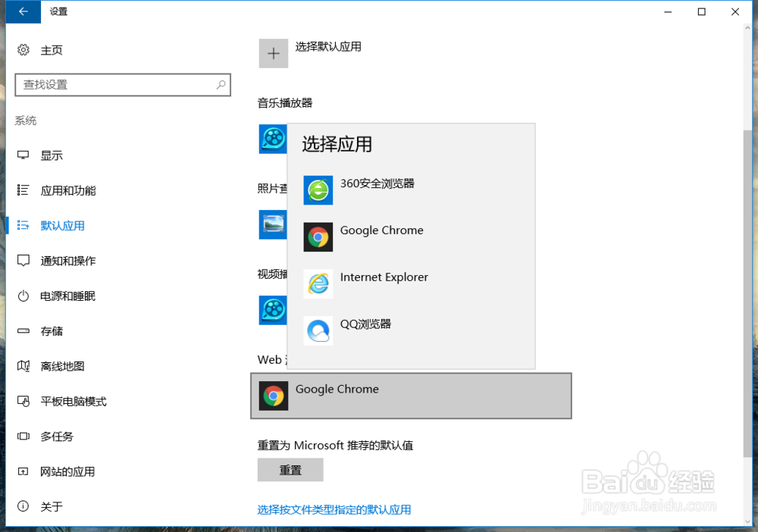Go to 关于 settings
758x532 pixels.
click(52, 506)
